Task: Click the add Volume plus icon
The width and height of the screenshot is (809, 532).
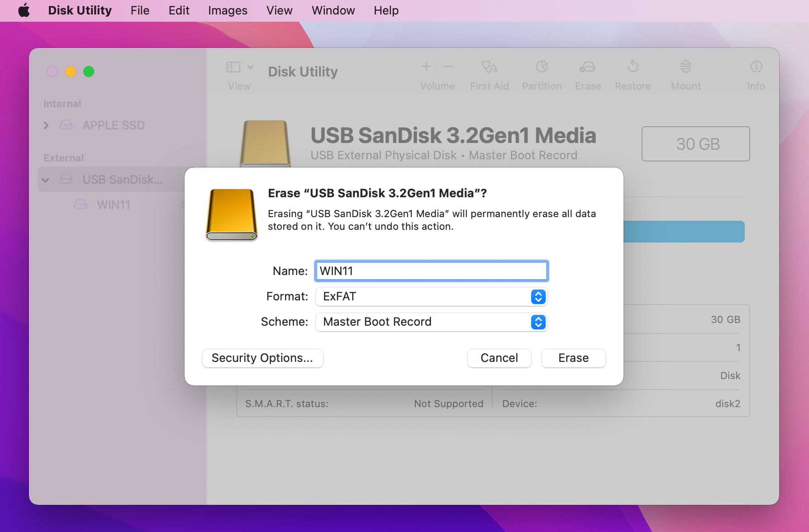Action: pos(426,66)
